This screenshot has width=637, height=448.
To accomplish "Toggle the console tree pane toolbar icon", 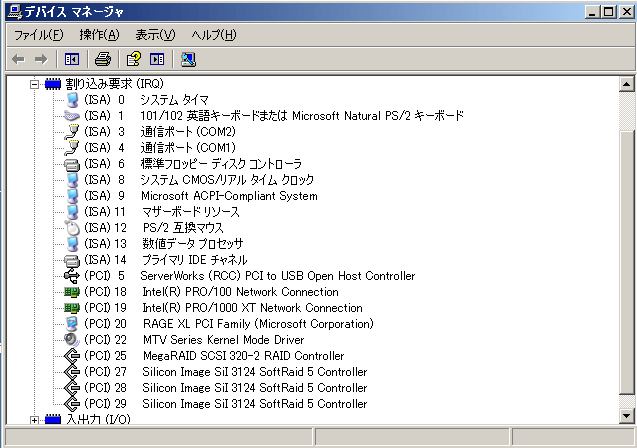I will coord(72,60).
